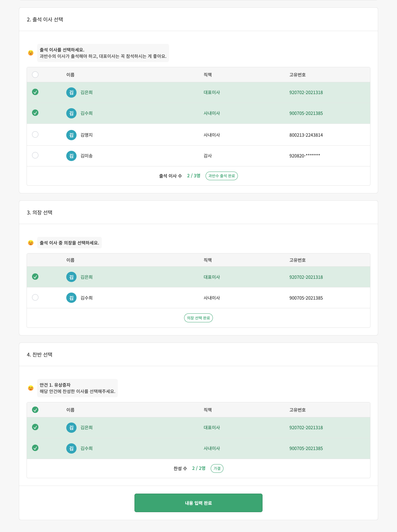This screenshot has width=397, height=532.
Task: Check 김미송 auditor as attending
Action: [x=35, y=155]
